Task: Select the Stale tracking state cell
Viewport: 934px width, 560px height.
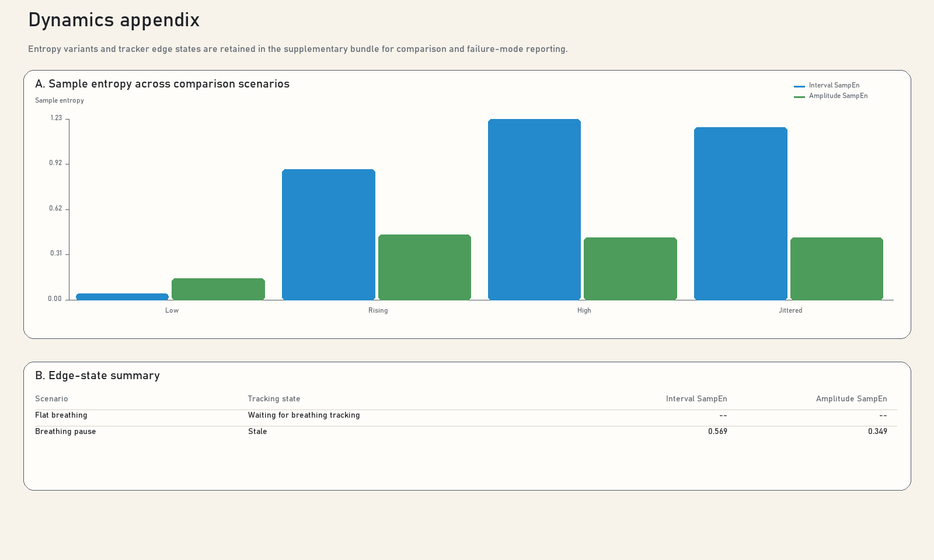Action: (257, 432)
